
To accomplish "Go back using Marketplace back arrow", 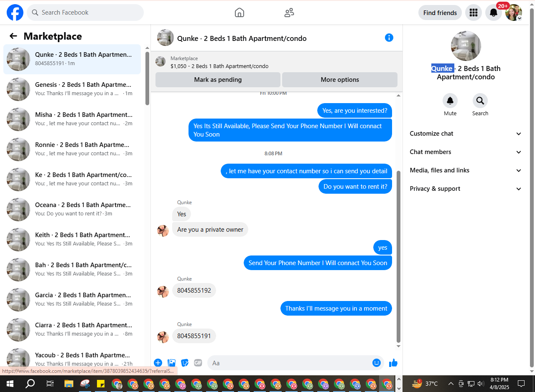I will (x=13, y=36).
